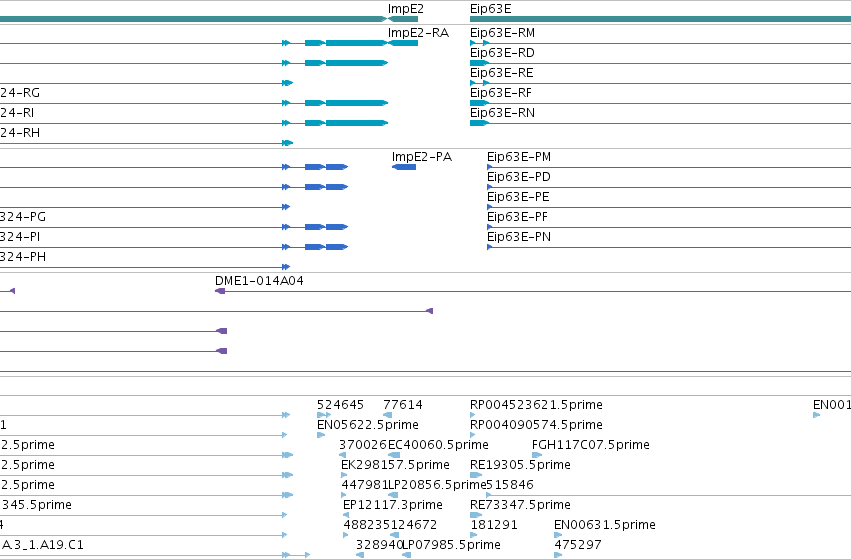The width and height of the screenshot is (851, 560).
Task: Select EST label 524645
Action: tap(340, 405)
